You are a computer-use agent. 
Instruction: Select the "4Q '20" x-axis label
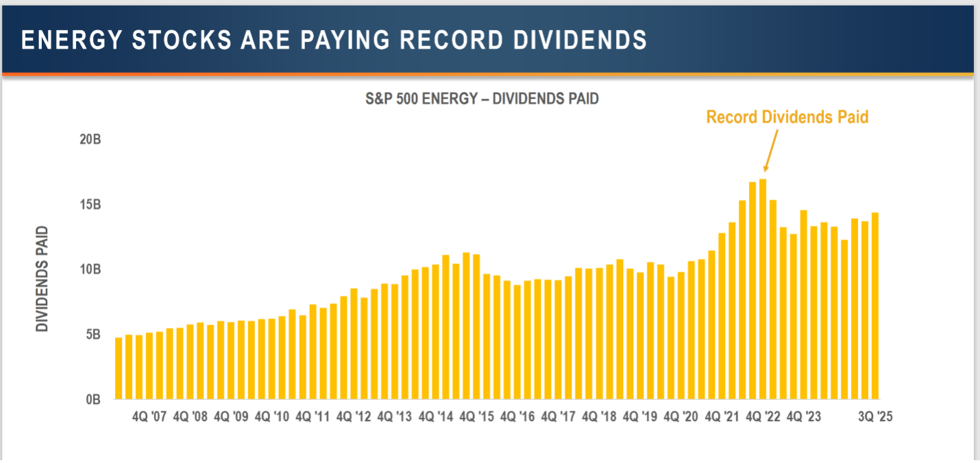[681, 417]
